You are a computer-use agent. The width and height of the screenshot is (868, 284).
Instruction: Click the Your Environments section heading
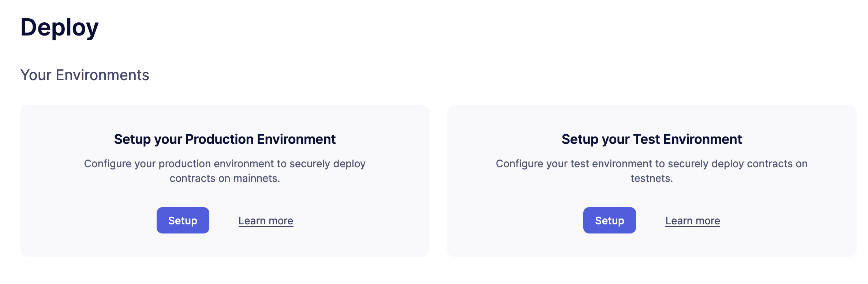[85, 75]
